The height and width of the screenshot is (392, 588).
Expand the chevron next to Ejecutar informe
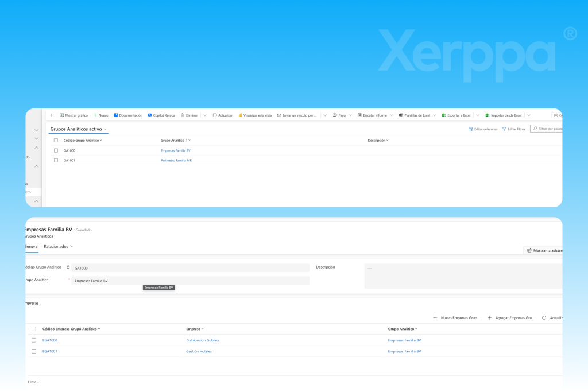point(392,115)
